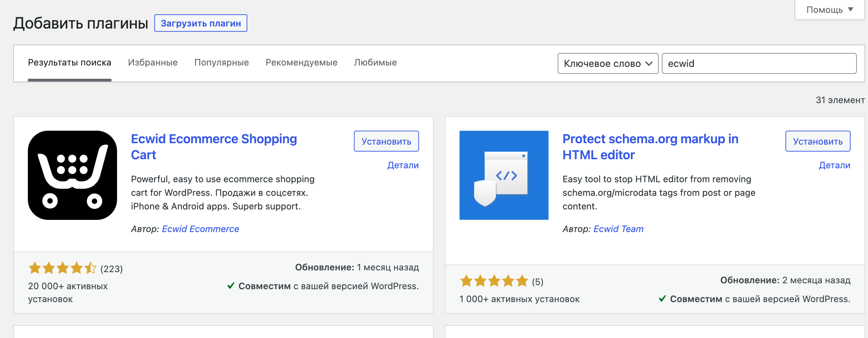Screen dimensions: 868x338
Task: Click the '31 элемент' results count
Action: point(840,100)
